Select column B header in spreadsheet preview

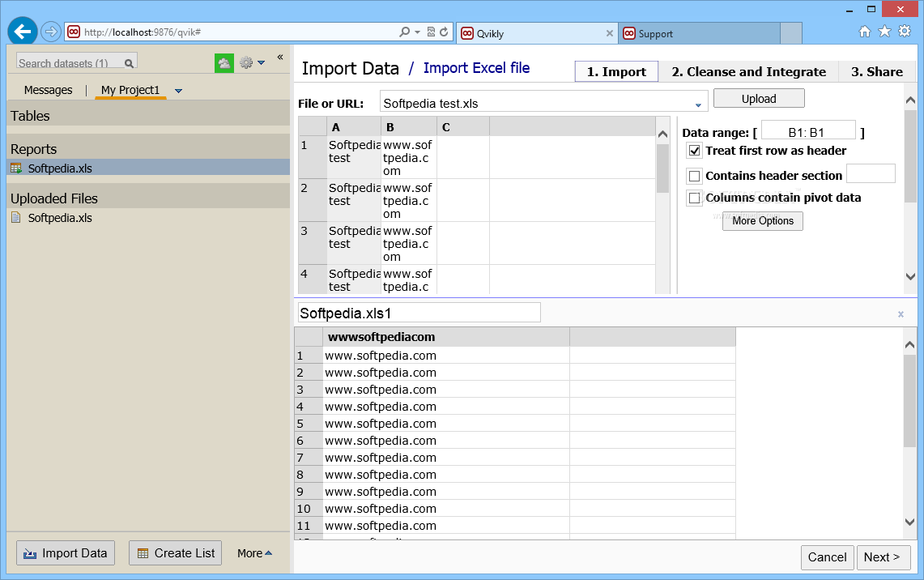(409, 126)
